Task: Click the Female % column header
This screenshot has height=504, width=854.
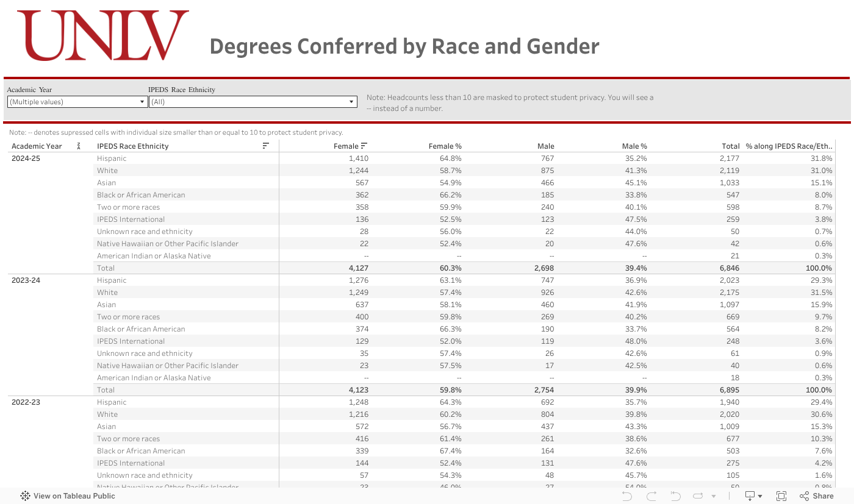Action: click(445, 146)
